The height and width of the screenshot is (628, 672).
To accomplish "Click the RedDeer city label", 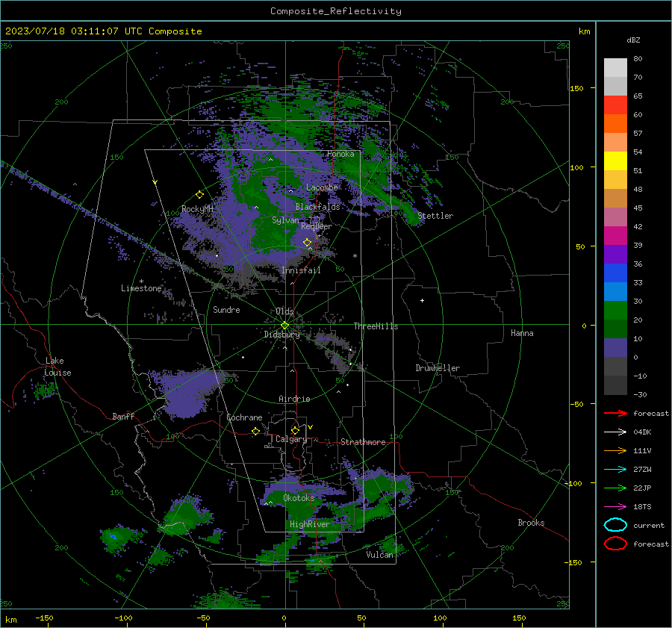I will [x=317, y=226].
